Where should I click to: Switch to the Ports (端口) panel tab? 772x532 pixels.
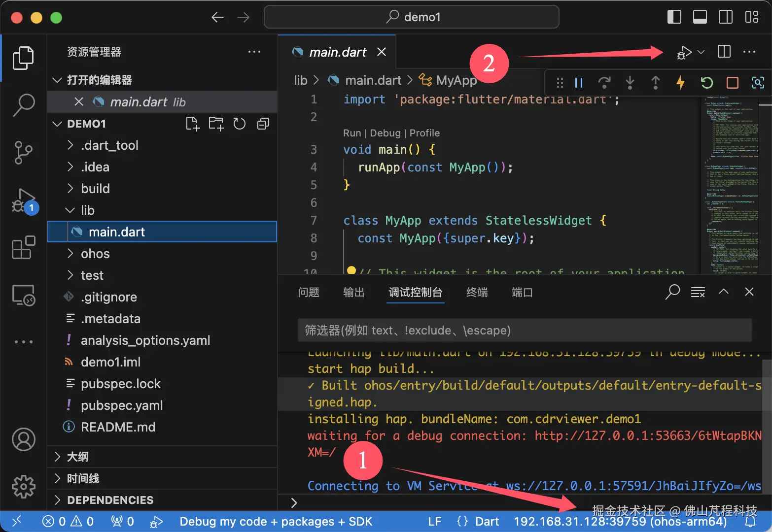[522, 293]
